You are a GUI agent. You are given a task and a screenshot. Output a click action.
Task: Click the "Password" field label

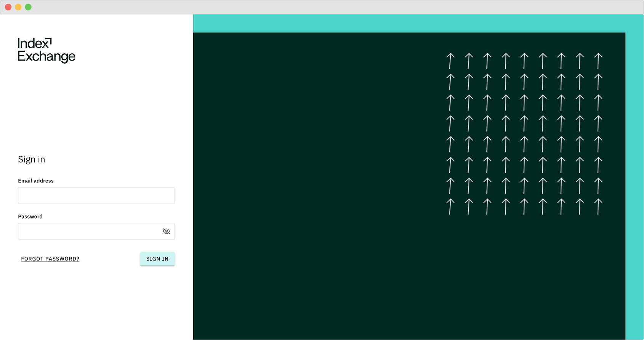30,217
